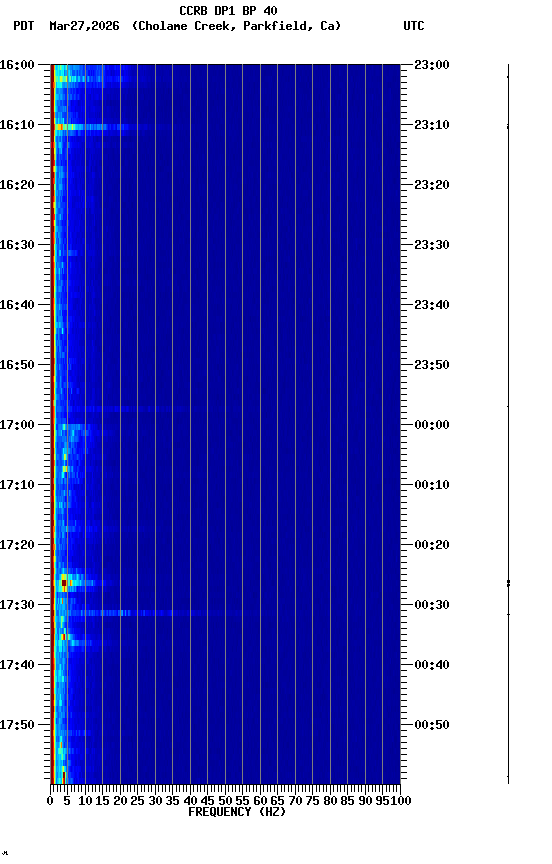Click the '17:00' PDT time label

[x=17, y=425]
